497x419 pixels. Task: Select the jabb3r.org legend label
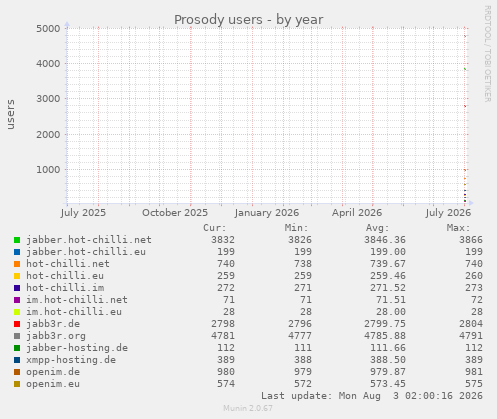point(56,336)
